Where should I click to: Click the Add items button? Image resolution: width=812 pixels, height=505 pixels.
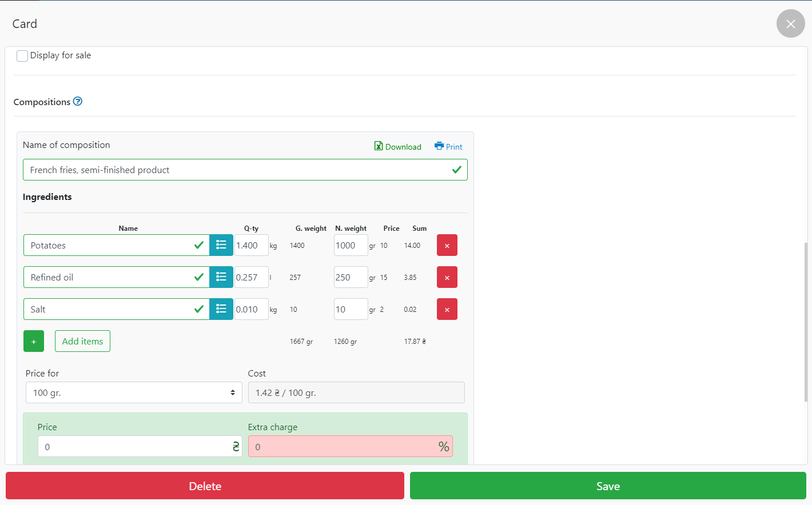[82, 341]
